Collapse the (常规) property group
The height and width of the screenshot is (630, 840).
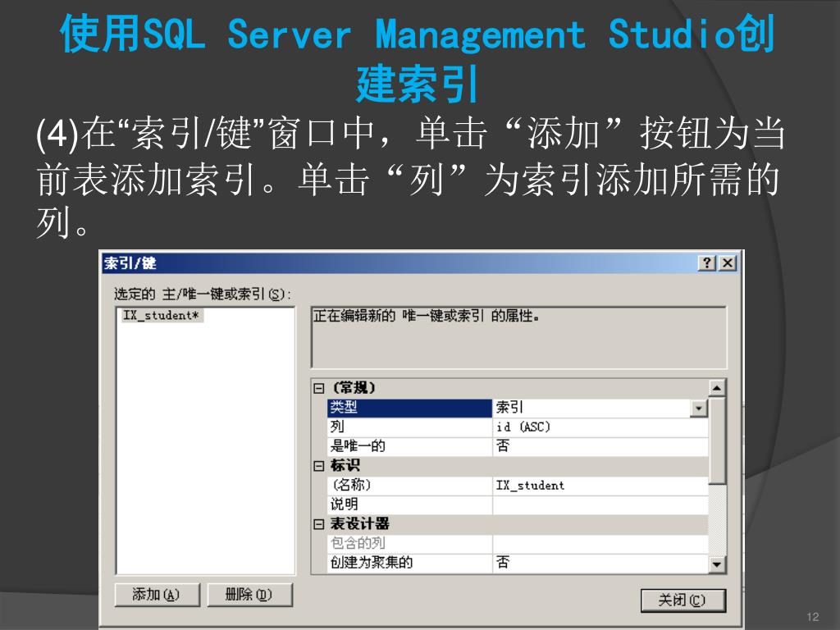click(319, 388)
